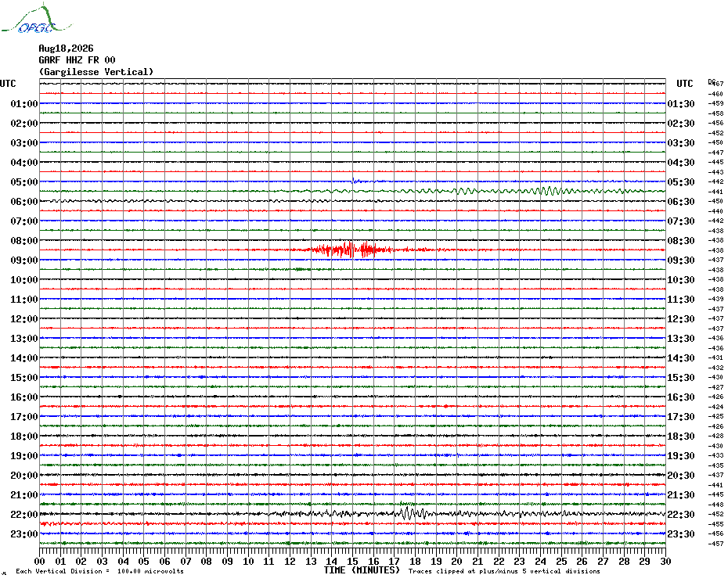
Task: Click the 08:00 hour label
Action: point(24,240)
